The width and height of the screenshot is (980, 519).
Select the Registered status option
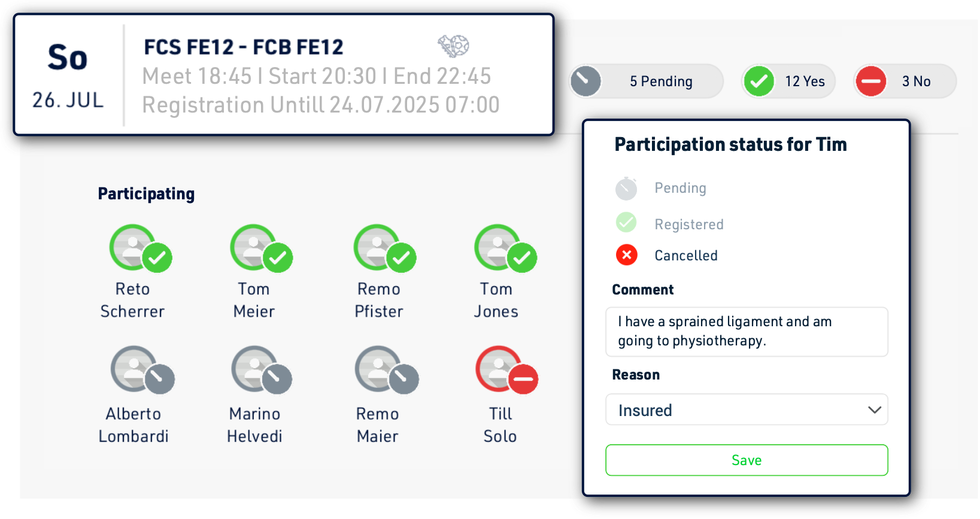pos(688,224)
